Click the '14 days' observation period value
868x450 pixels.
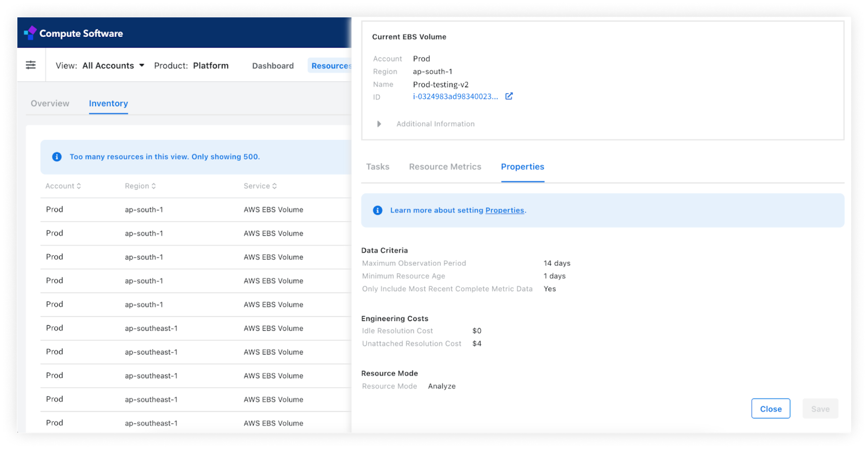(557, 263)
